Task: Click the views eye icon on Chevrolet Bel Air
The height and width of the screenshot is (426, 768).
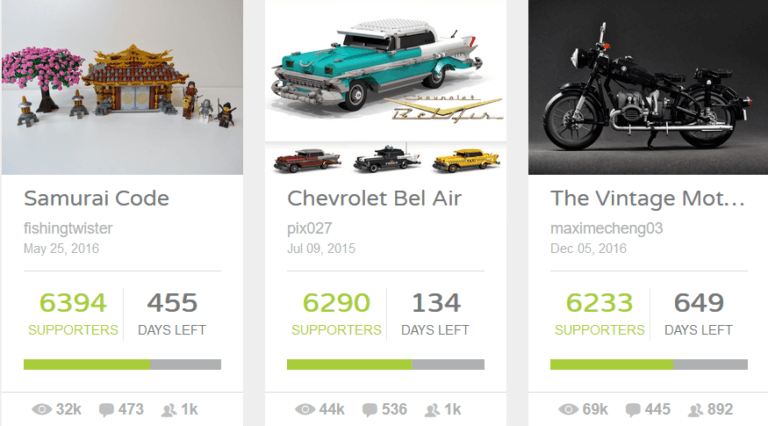Action: tap(305, 409)
